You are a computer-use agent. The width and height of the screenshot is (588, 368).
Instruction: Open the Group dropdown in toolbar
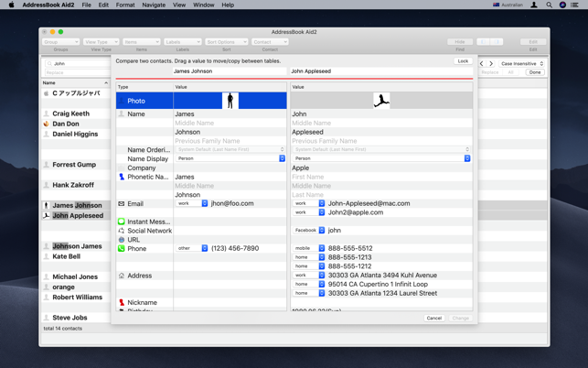(60, 42)
